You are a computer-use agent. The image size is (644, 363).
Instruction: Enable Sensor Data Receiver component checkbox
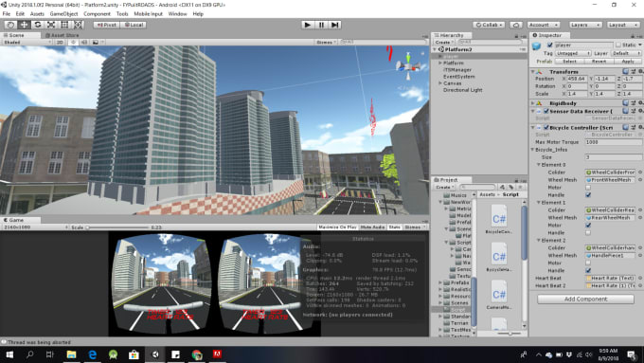(546, 111)
